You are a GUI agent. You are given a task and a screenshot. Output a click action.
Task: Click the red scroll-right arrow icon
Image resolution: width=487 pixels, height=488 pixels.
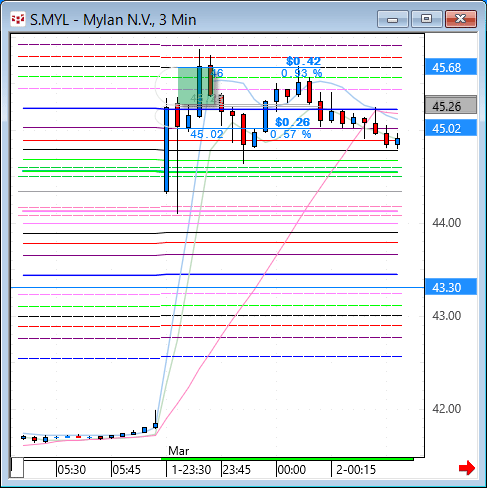click(x=467, y=468)
